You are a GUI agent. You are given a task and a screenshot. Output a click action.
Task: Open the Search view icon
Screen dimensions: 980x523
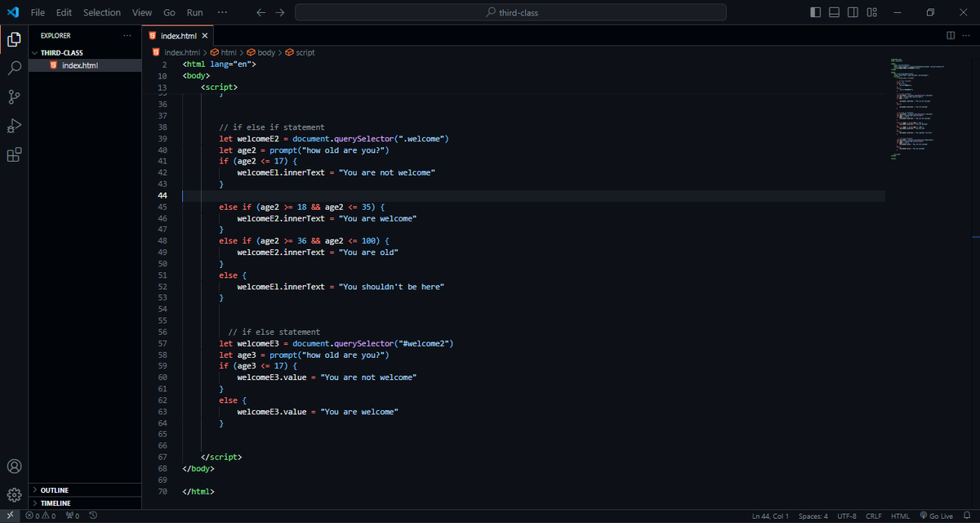[14, 68]
